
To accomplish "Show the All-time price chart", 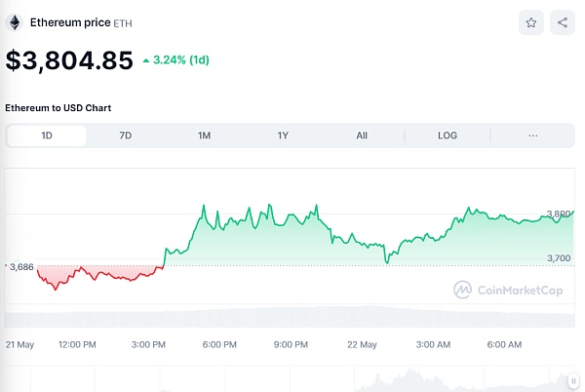I will 362,136.
